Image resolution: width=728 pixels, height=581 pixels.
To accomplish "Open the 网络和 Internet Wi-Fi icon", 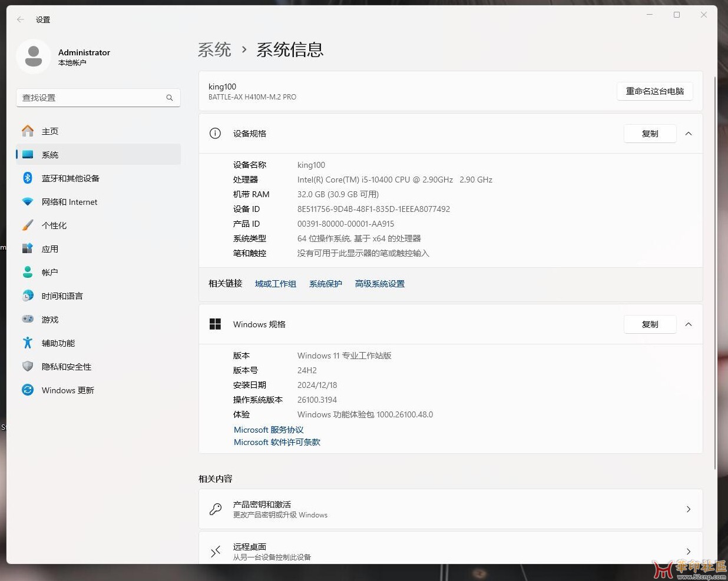I will (28, 201).
